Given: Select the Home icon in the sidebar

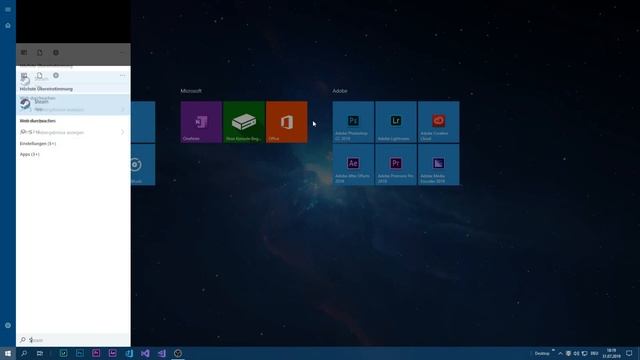Looking at the screenshot, I should coord(8,25).
